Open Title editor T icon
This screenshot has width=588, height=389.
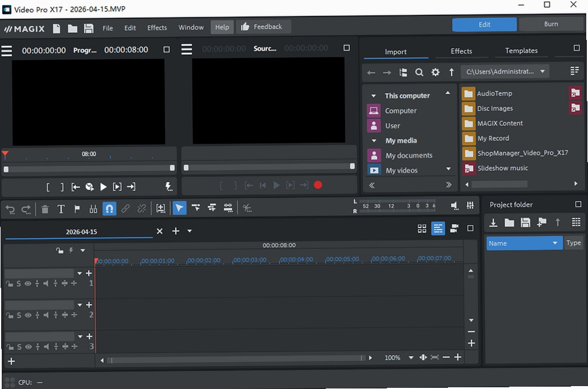coord(61,209)
